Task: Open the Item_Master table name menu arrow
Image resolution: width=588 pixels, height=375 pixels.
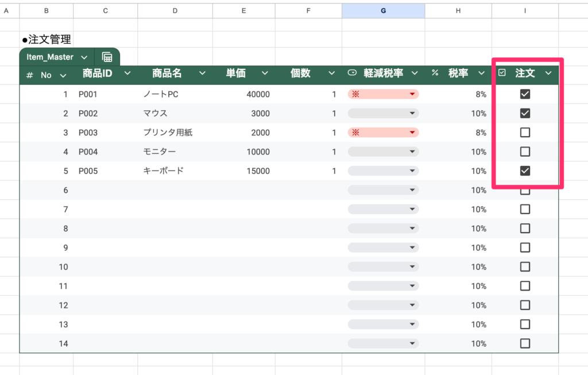Action: tap(84, 57)
